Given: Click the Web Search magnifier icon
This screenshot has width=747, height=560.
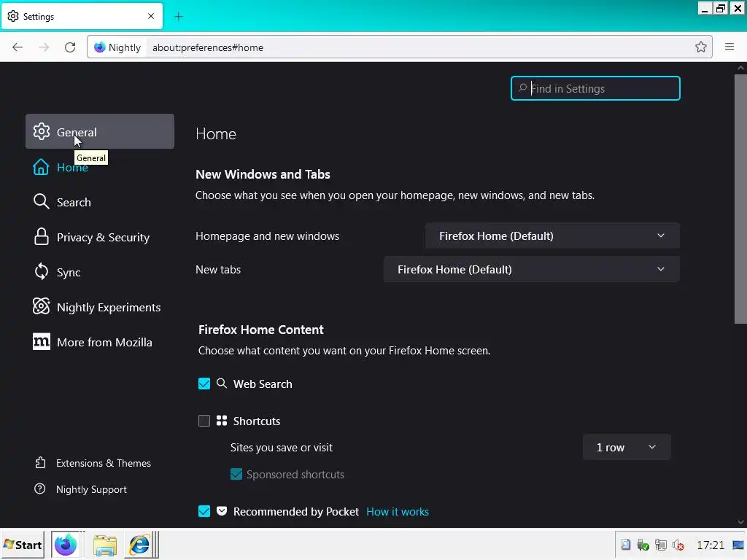Looking at the screenshot, I should pyautogui.click(x=222, y=384).
